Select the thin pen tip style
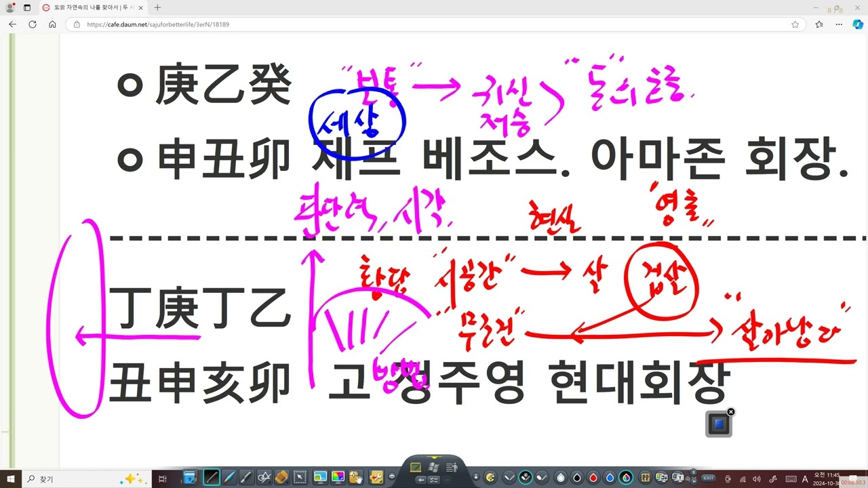This screenshot has width=868, height=488. pyautogui.click(x=509, y=477)
